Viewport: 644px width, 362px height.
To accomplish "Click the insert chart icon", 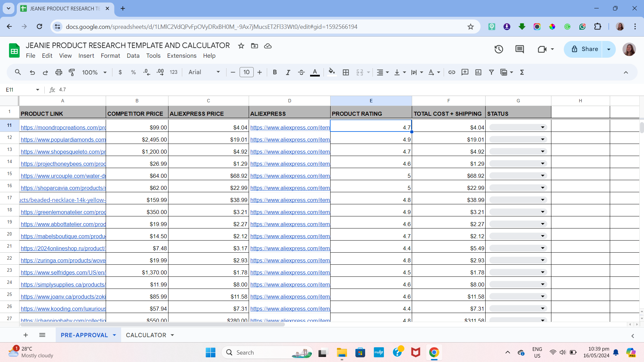I will pyautogui.click(x=478, y=72).
